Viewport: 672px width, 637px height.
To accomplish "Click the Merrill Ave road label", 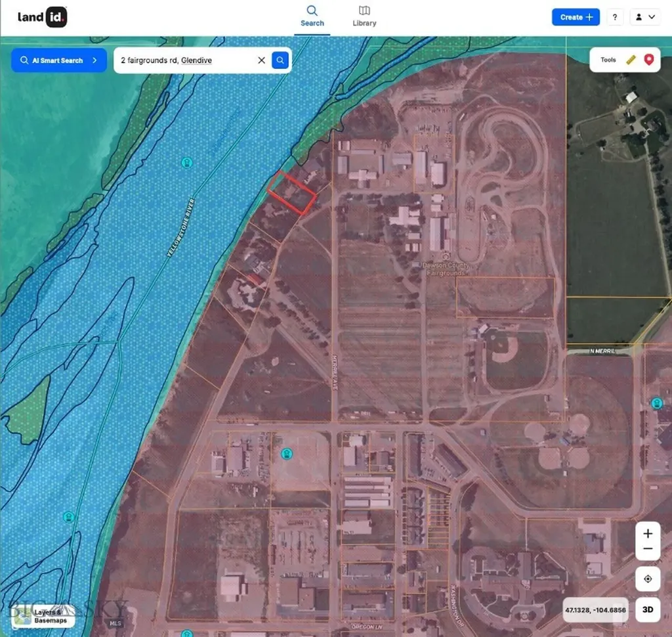I will click(x=335, y=372).
